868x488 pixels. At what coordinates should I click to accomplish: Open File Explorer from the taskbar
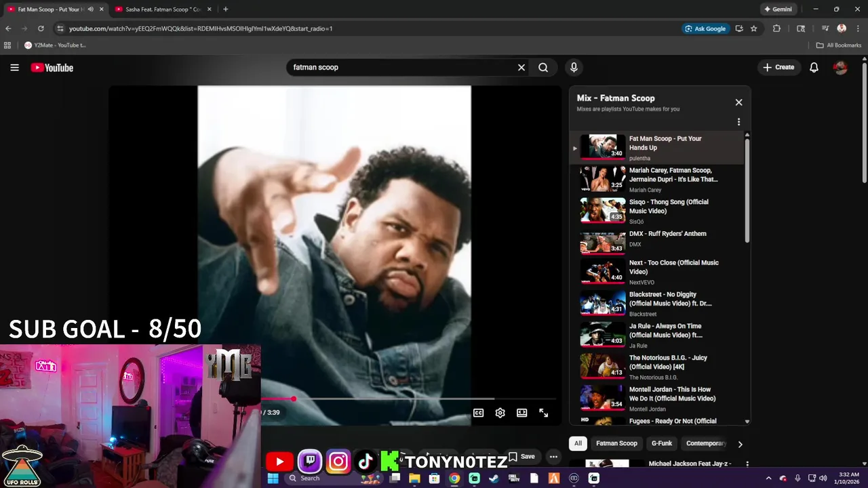(x=414, y=478)
